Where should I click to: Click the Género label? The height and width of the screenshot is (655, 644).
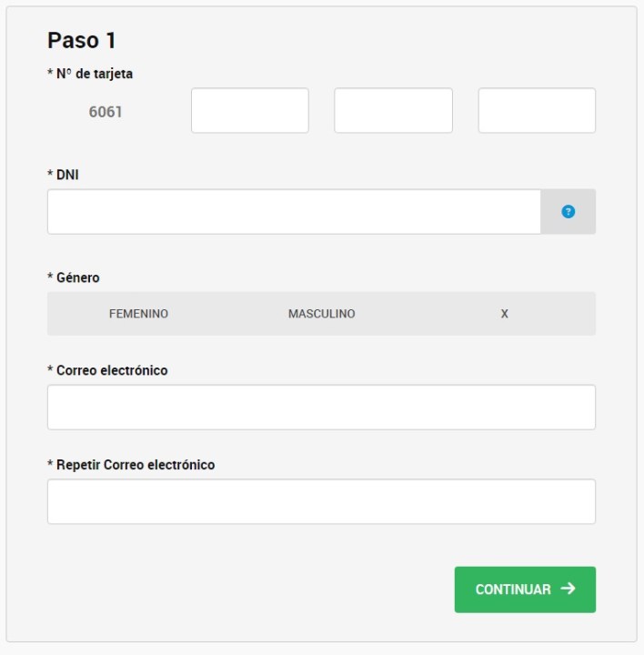(74, 277)
